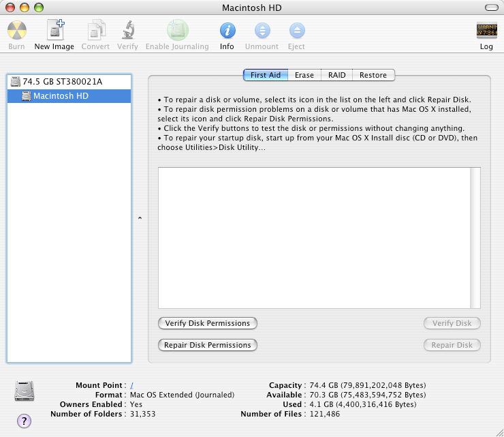504x437 pixels.
Task: Click the Convert image icon
Action: pos(95,31)
